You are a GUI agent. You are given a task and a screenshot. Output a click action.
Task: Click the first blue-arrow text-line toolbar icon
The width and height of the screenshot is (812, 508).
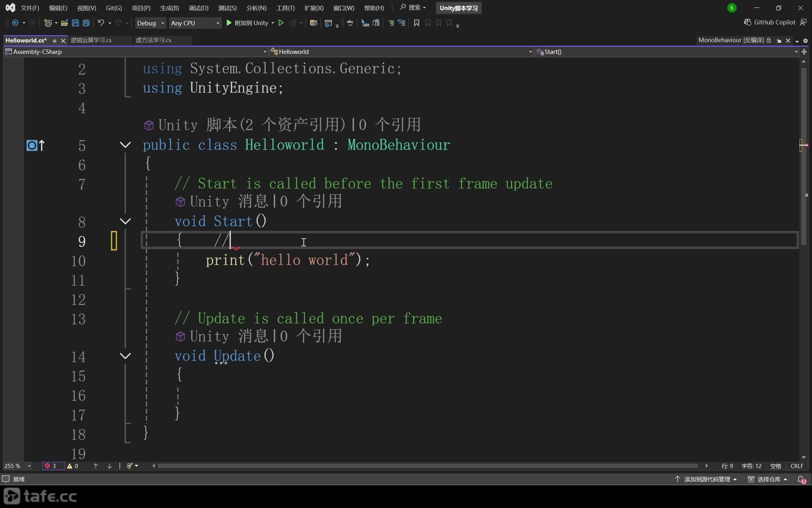(365, 23)
